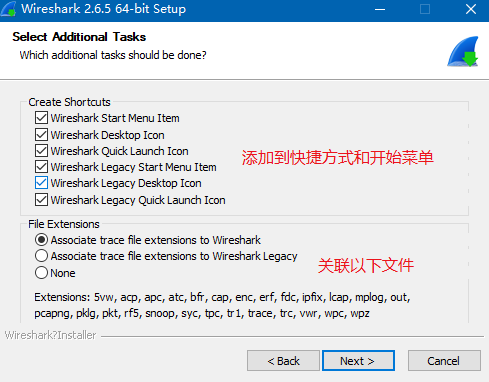The height and width of the screenshot is (382, 489).
Task: Toggle Wireshark Quick Launch Icon checkbox
Action: (x=41, y=151)
